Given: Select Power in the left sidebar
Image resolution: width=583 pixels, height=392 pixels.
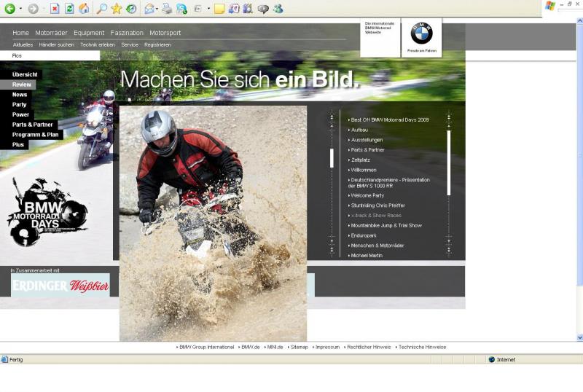Looking at the screenshot, I should (x=20, y=114).
